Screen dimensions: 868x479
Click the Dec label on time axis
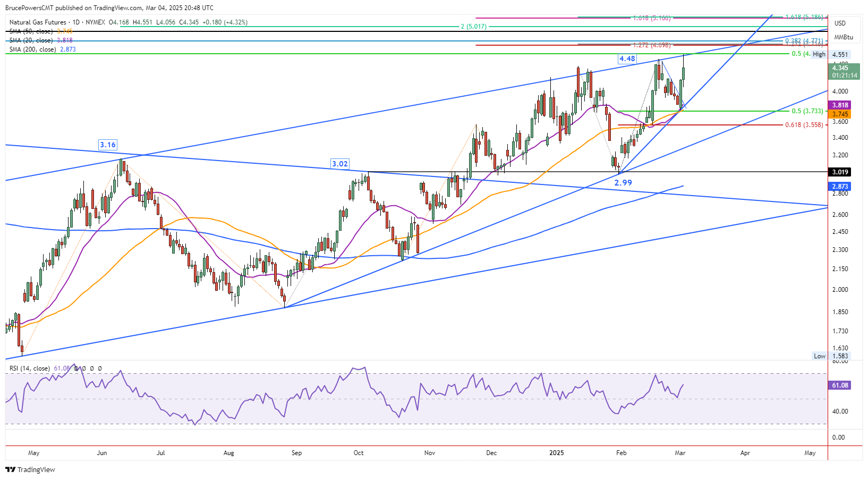click(x=491, y=453)
